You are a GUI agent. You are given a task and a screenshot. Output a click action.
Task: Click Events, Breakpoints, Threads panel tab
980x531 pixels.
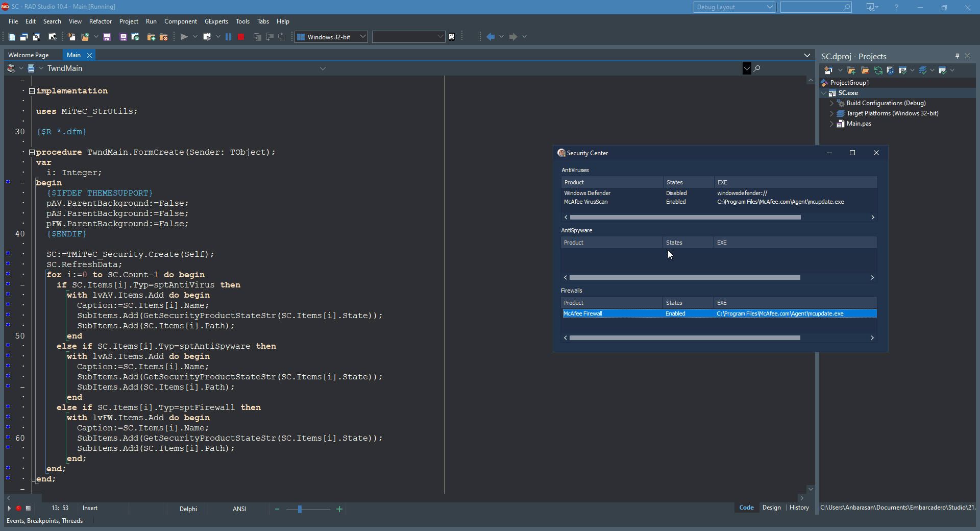44,521
